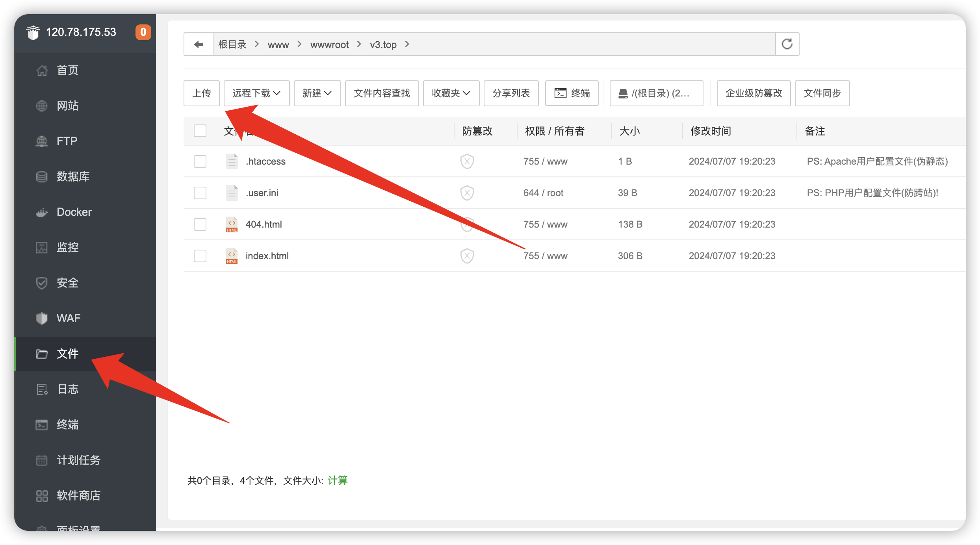The image size is (980, 545).
Task: Click file name .htaccess
Action: coord(265,161)
